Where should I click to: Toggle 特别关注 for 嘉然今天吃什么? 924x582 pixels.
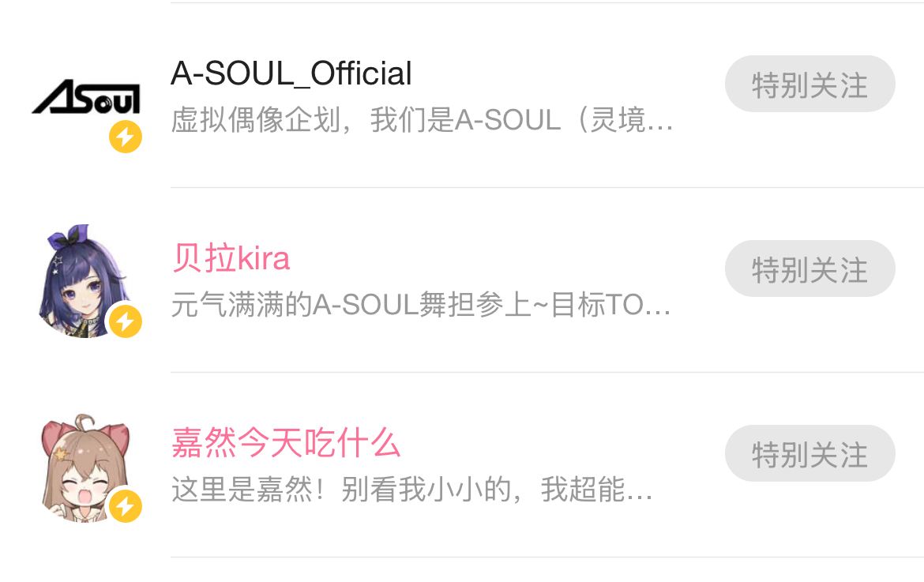tap(809, 454)
